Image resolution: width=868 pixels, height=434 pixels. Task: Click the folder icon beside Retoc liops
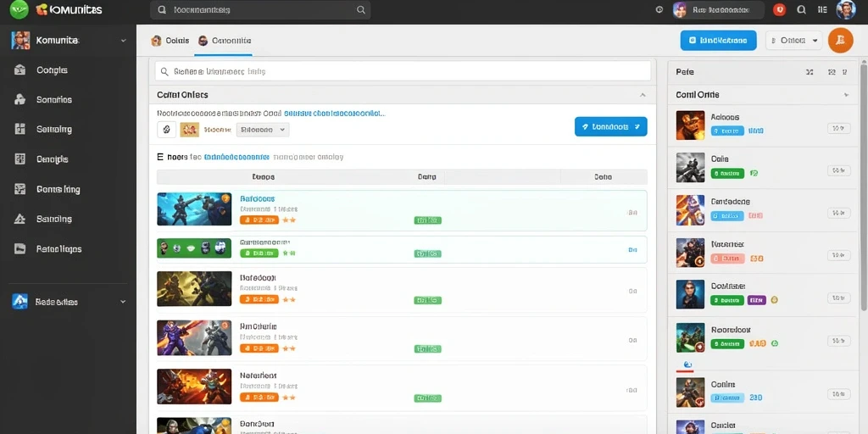point(20,248)
